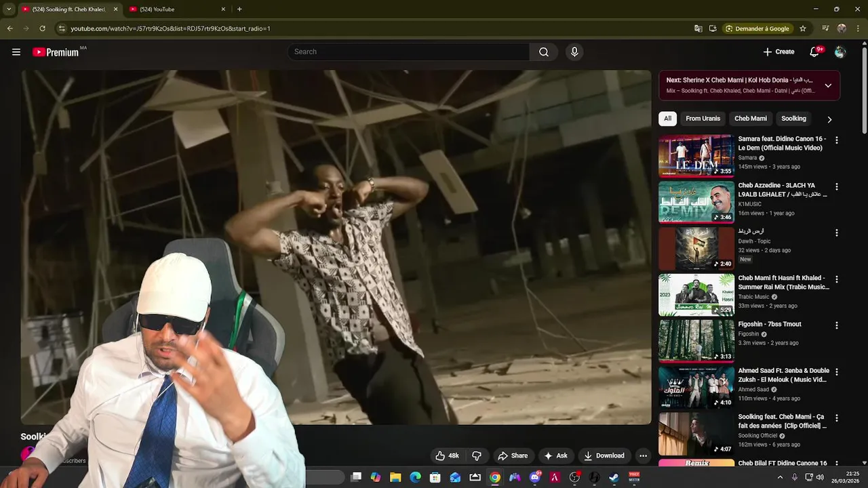Open the YouTube account avatar menu
Screen dimensions: 868x488
point(840,52)
